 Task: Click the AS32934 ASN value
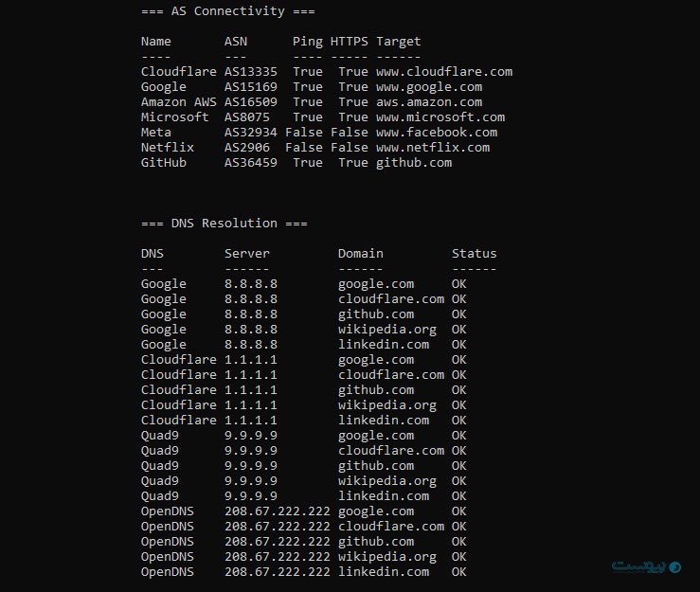(x=251, y=133)
